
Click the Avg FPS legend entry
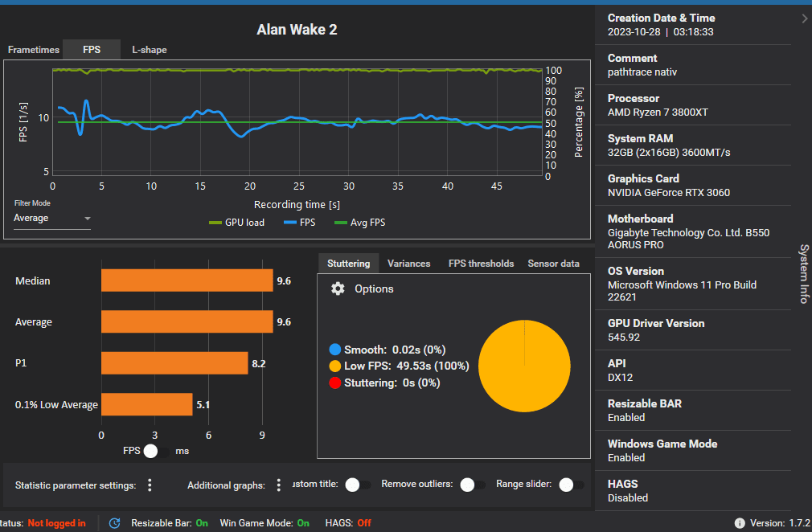[x=360, y=223]
